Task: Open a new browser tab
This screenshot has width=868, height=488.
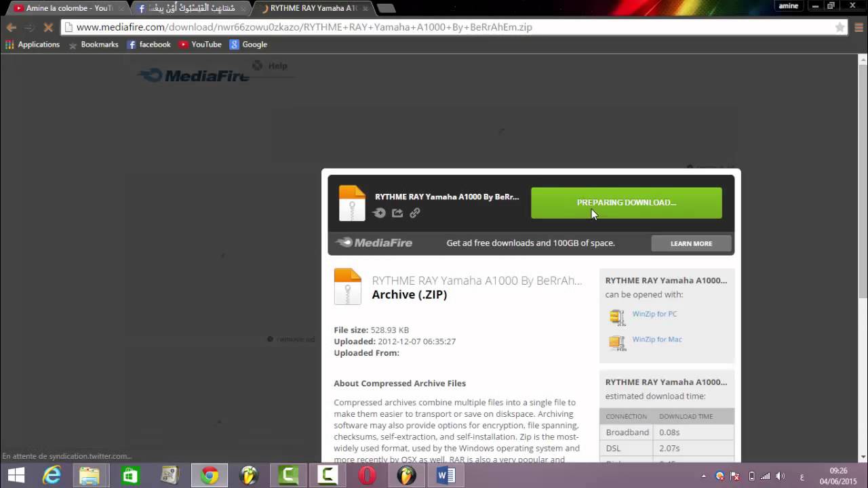Action: tap(386, 8)
